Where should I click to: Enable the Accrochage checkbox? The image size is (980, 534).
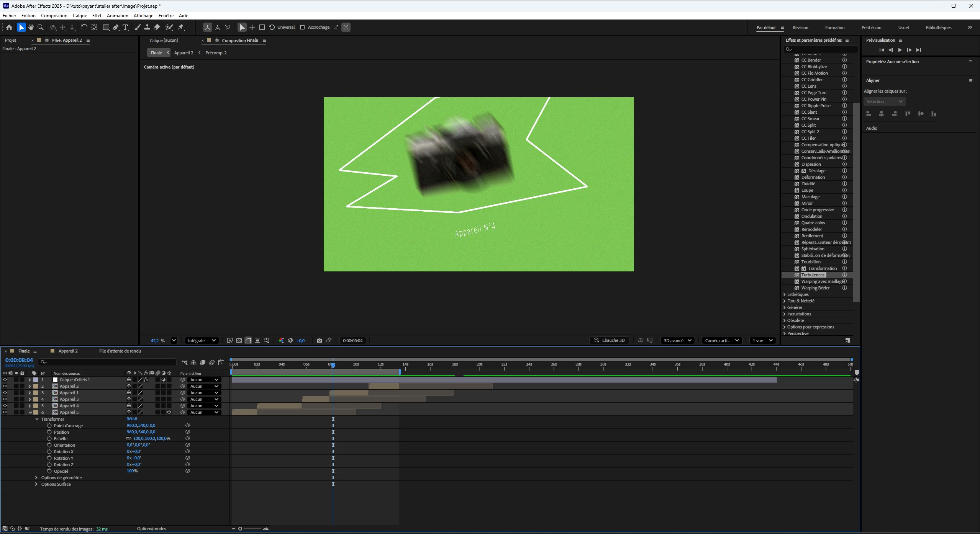tap(302, 27)
